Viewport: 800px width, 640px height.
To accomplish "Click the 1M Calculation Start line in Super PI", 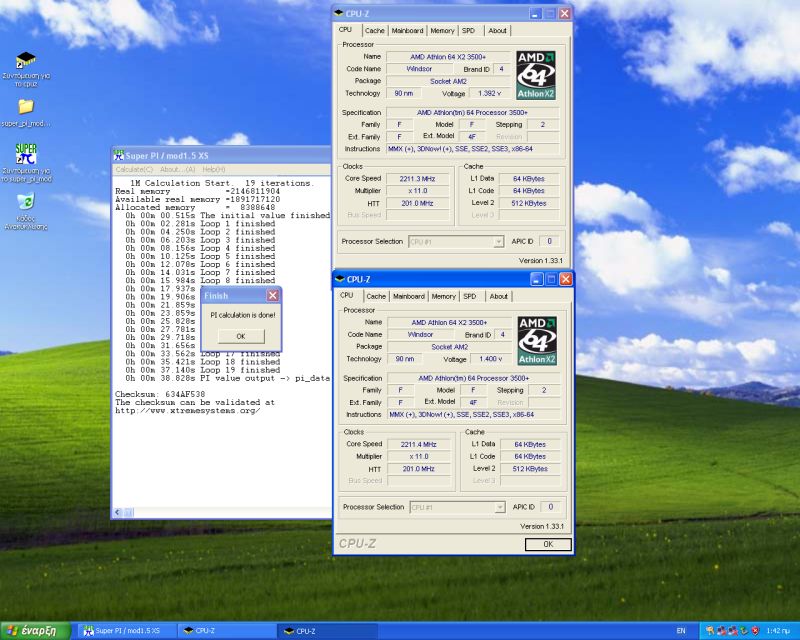I will [222, 183].
